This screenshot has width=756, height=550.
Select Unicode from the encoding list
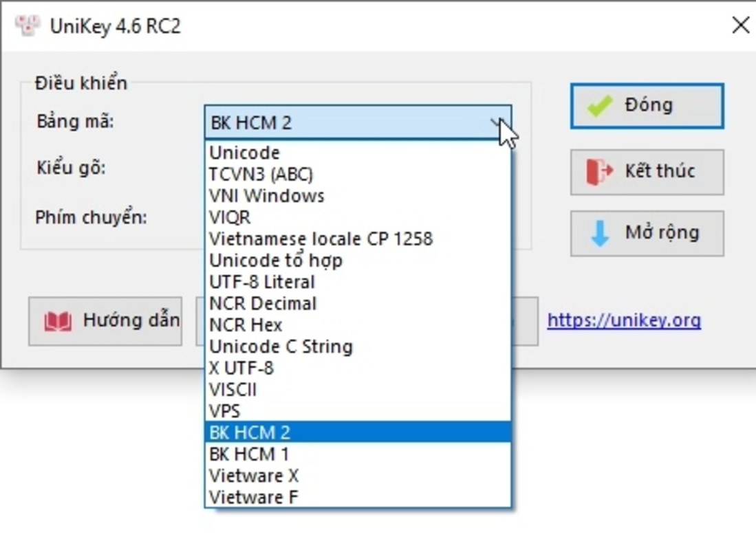click(358, 153)
